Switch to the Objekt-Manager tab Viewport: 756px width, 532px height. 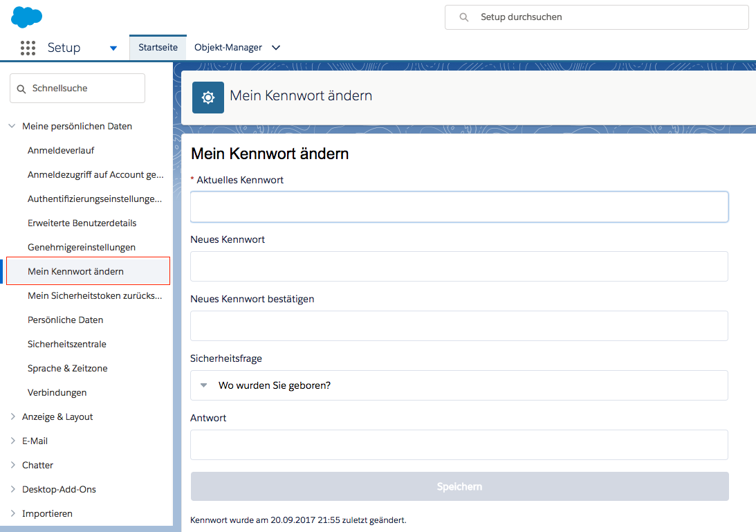tap(228, 47)
